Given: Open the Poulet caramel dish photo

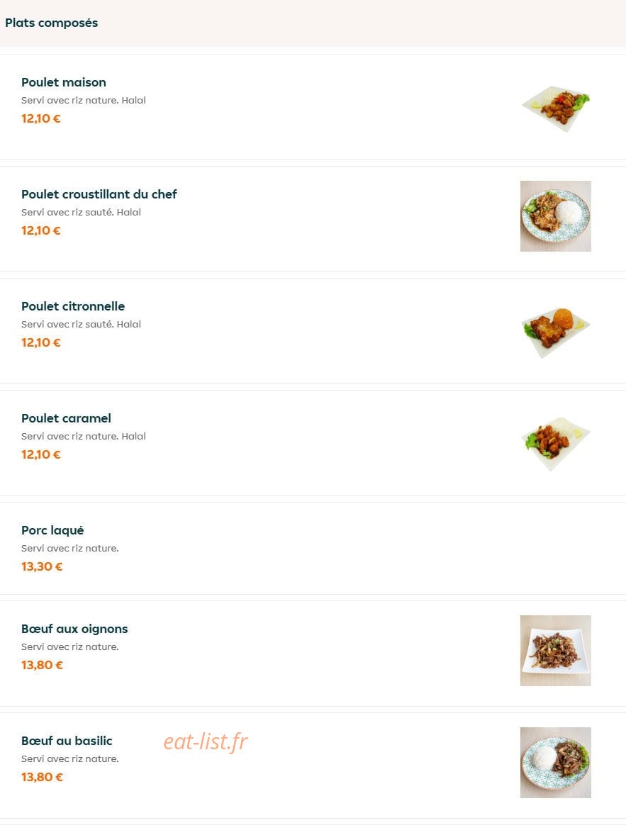Looking at the screenshot, I should pyautogui.click(x=556, y=444).
